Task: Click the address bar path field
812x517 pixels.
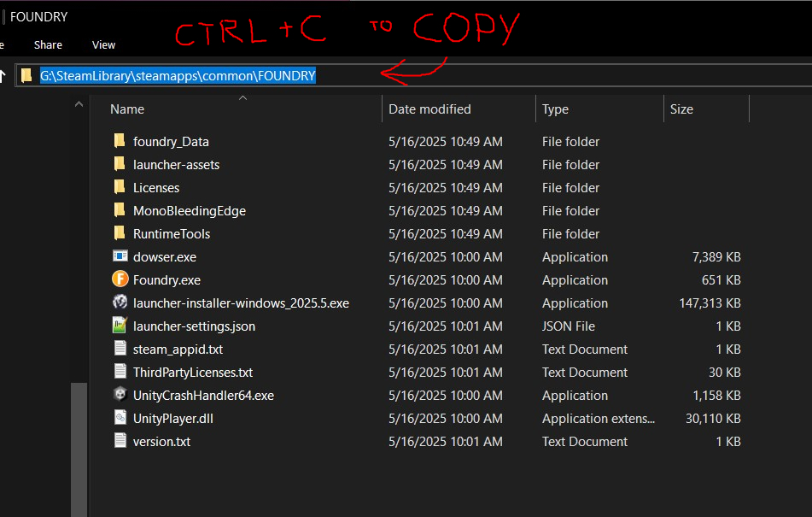Action: pos(413,76)
